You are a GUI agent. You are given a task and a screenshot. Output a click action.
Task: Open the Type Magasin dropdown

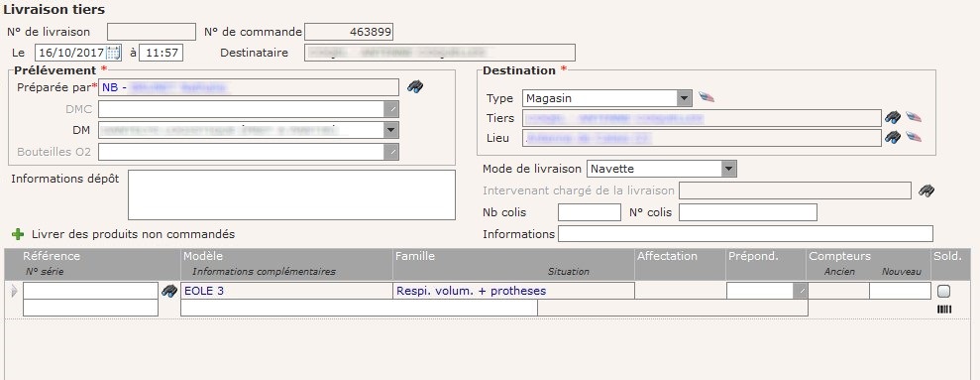point(685,98)
